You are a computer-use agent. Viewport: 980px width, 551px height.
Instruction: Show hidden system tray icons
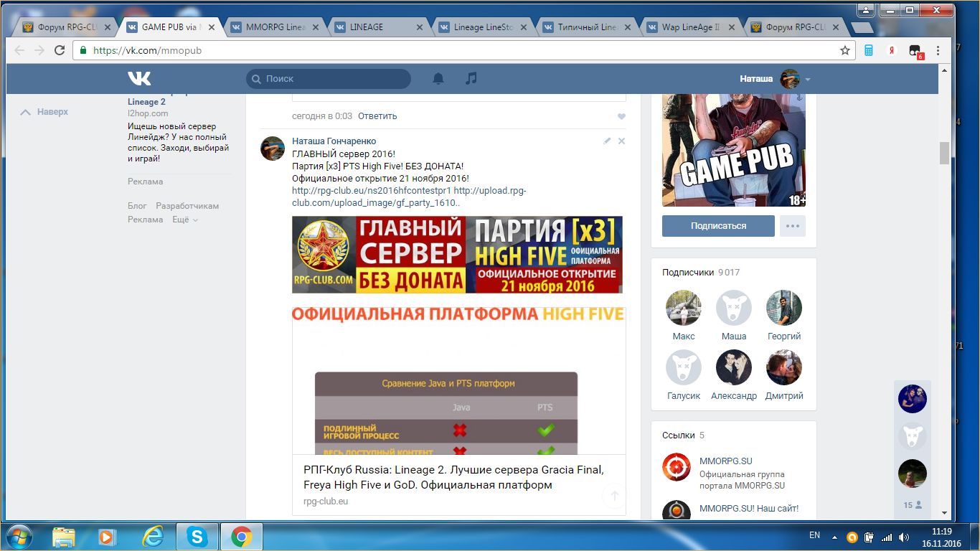tap(834, 537)
